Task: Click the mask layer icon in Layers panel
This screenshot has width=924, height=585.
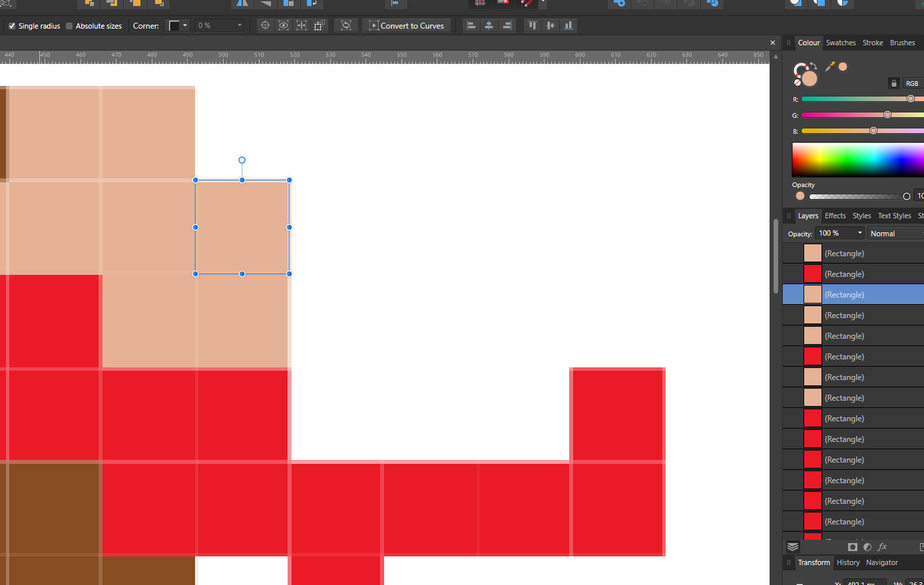Action: (x=853, y=547)
